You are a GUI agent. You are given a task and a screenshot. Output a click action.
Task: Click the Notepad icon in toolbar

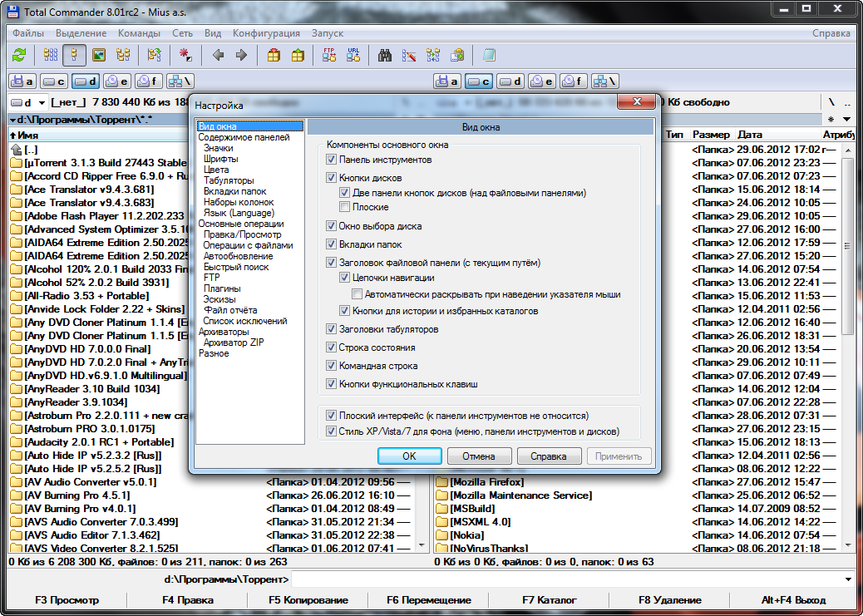(x=489, y=55)
